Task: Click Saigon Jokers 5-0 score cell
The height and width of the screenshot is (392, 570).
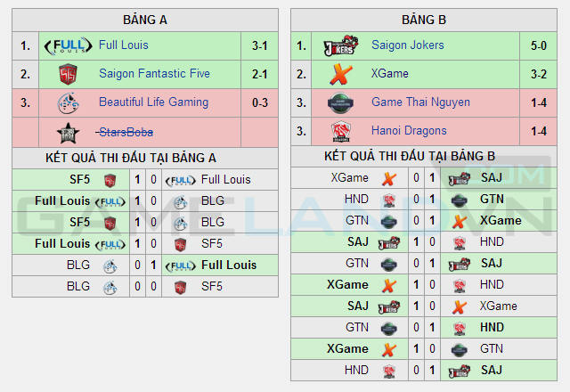Action: point(538,45)
